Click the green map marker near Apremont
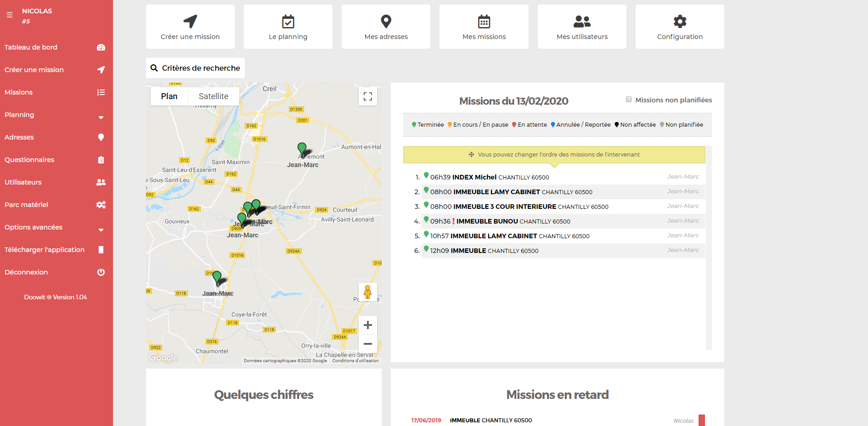The height and width of the screenshot is (426, 868). pos(302,148)
